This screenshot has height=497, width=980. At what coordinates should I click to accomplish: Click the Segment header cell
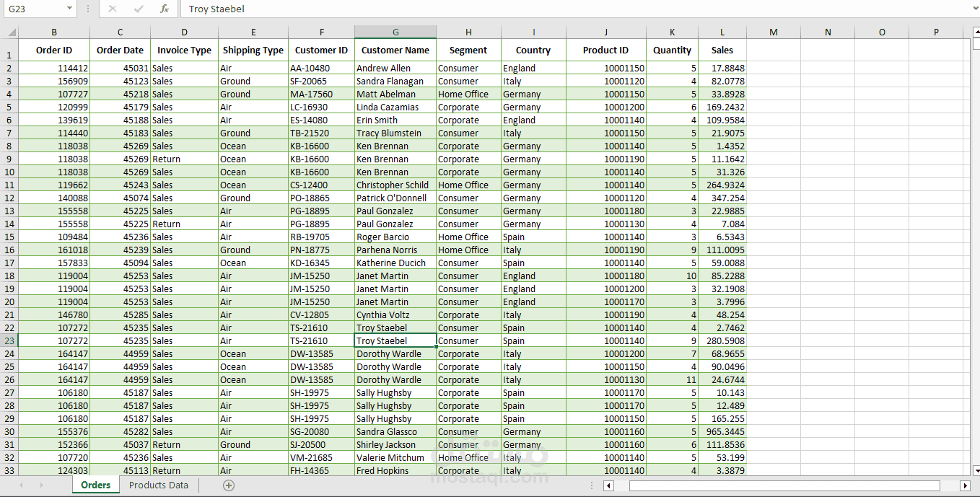point(468,50)
